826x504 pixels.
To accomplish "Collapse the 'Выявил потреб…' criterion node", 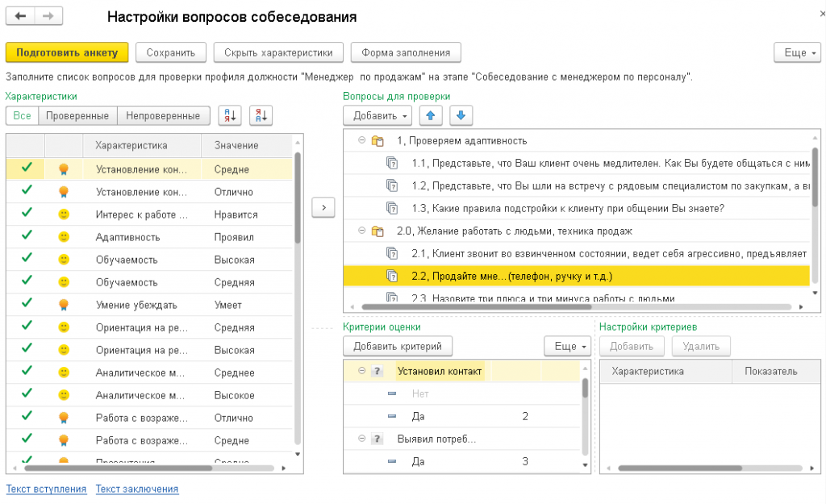I will click(362, 438).
